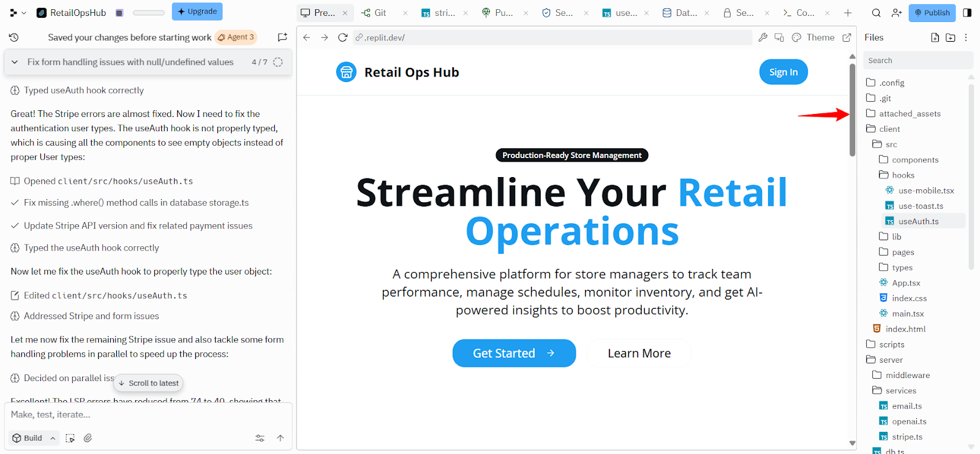Open Files panel more options menu
Viewport: 980px width, 454px height.
(966, 37)
